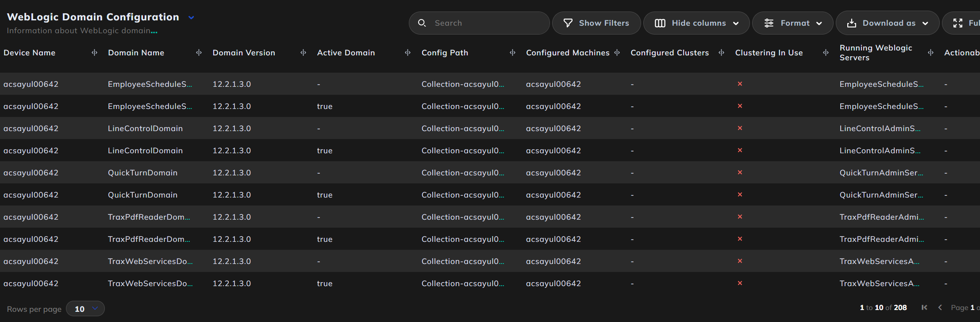Click '1 to 10 of 208' pagination text
Viewport: 980px width, 322px height.
(x=883, y=307)
